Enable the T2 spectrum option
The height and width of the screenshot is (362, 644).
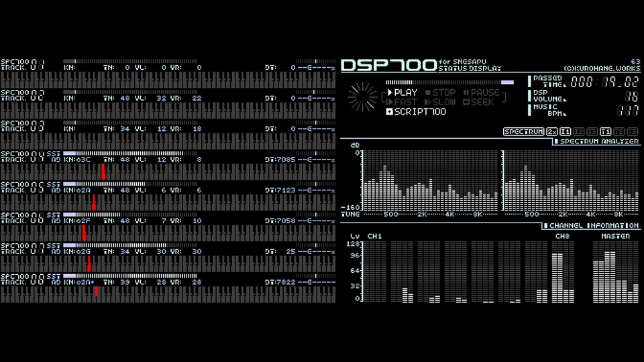(619, 132)
